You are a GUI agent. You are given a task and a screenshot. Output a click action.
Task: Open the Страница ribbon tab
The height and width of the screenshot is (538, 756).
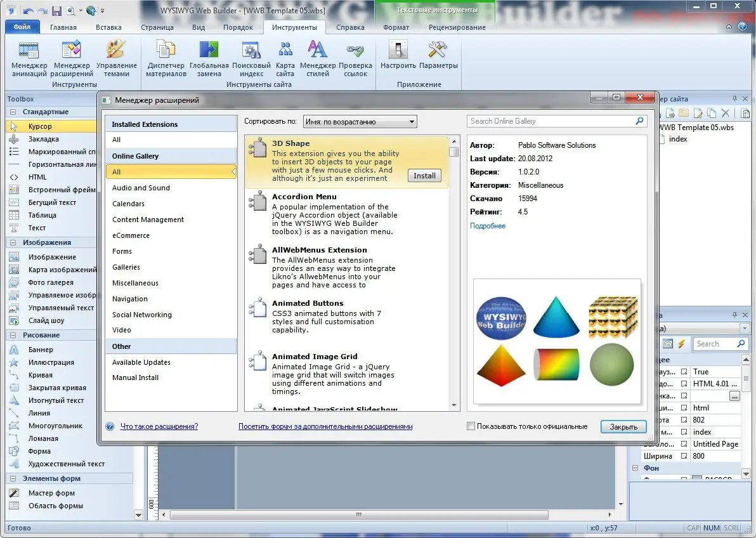(157, 27)
